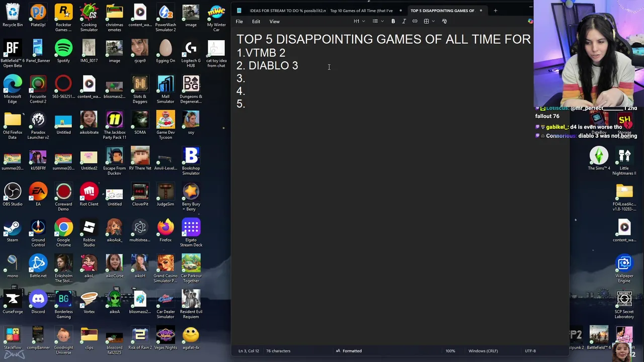Click the 100% zoom level in status bar
644x362 pixels.
450,351
